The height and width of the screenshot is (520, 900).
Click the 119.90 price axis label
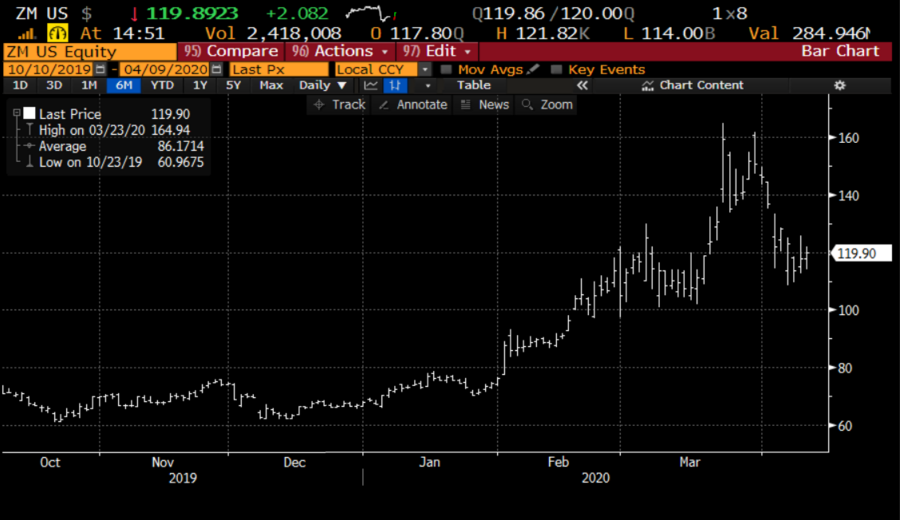click(861, 253)
